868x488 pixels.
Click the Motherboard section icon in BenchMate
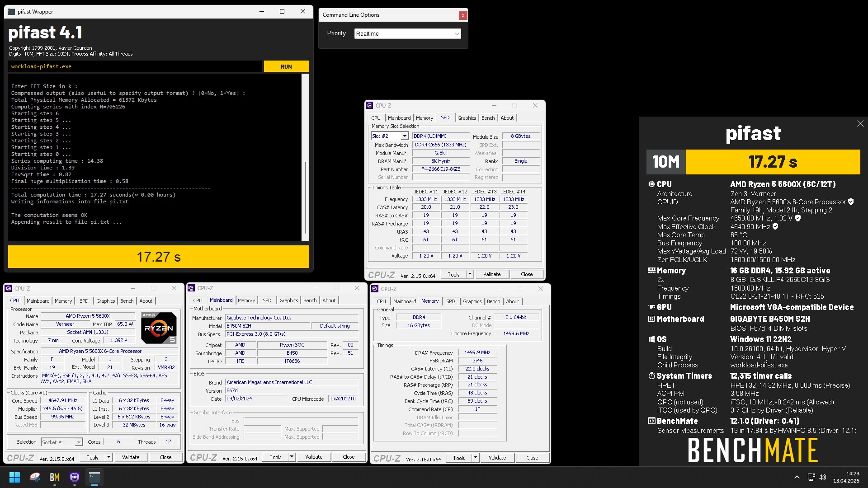tap(651, 319)
